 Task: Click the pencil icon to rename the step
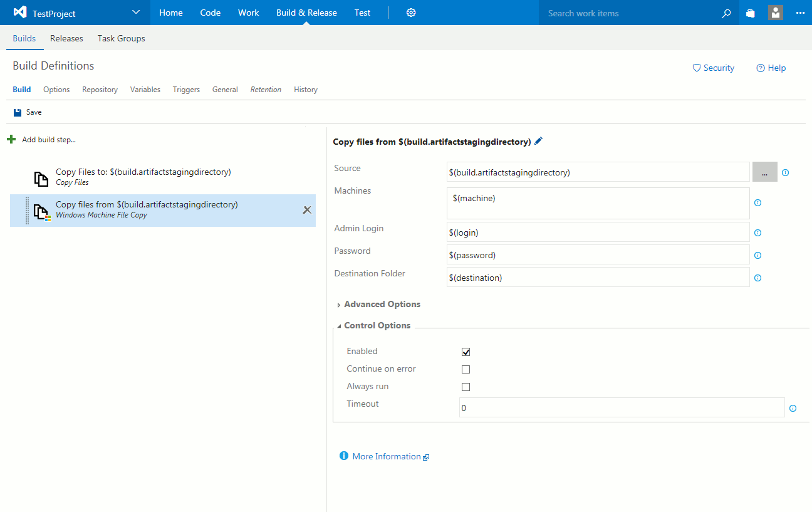tap(538, 142)
